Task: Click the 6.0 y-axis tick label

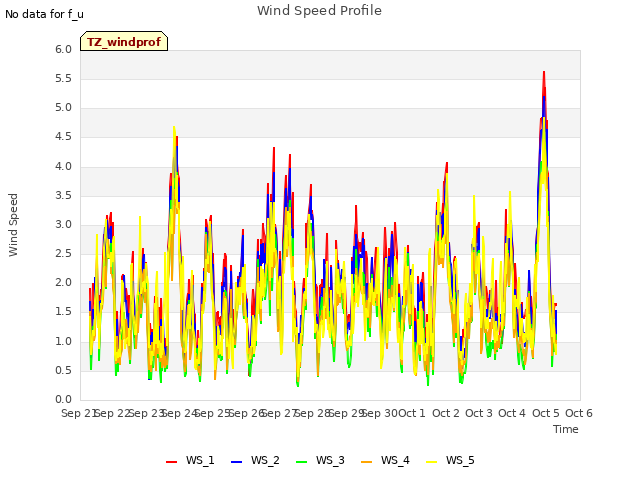Action: click(x=63, y=50)
